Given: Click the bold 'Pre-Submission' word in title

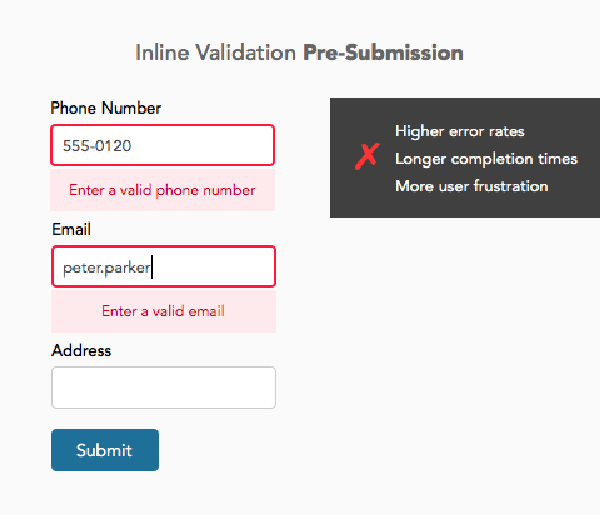Looking at the screenshot, I should tap(383, 52).
